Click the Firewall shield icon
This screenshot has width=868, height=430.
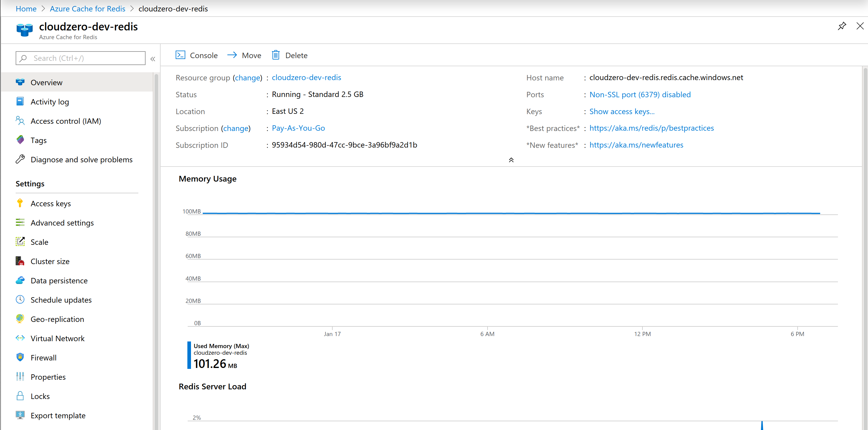coord(20,357)
